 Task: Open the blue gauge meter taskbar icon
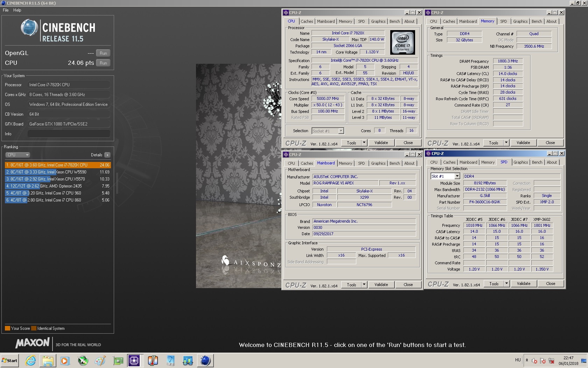[x=170, y=360]
